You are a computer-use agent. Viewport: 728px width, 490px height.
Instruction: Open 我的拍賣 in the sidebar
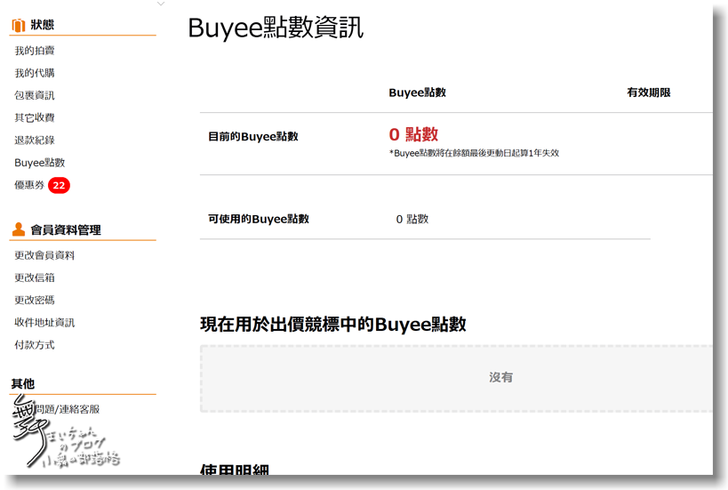click(x=34, y=50)
